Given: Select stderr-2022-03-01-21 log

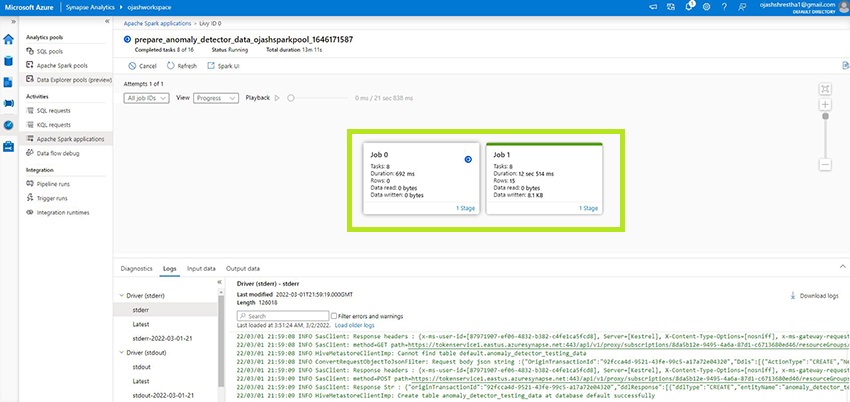Looking at the screenshot, I should pyautogui.click(x=165, y=338).
